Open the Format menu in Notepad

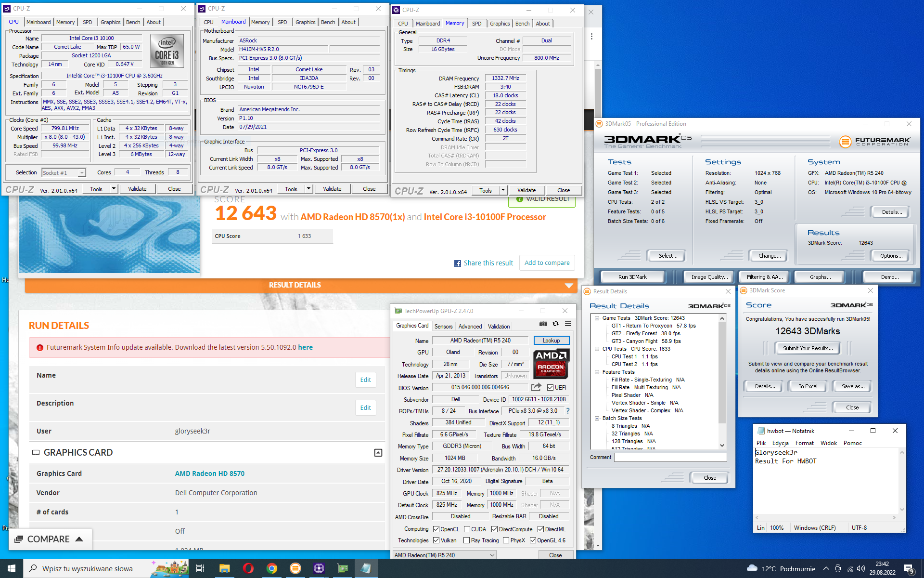[804, 443]
